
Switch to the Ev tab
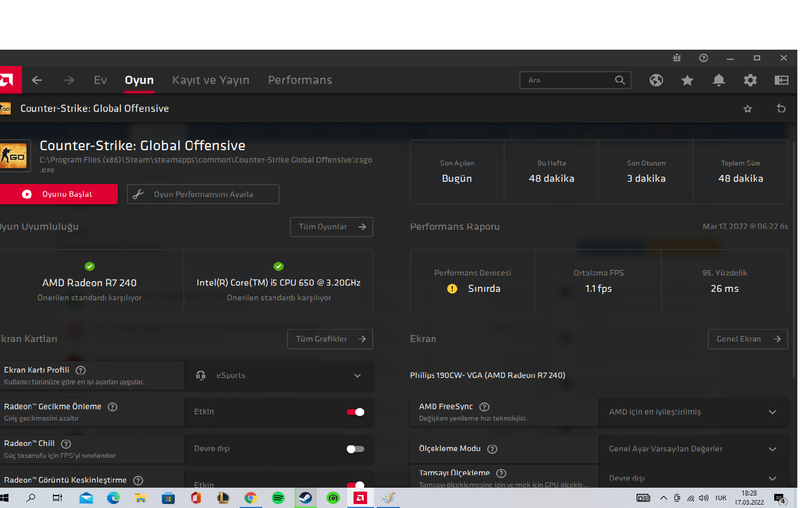(100, 80)
